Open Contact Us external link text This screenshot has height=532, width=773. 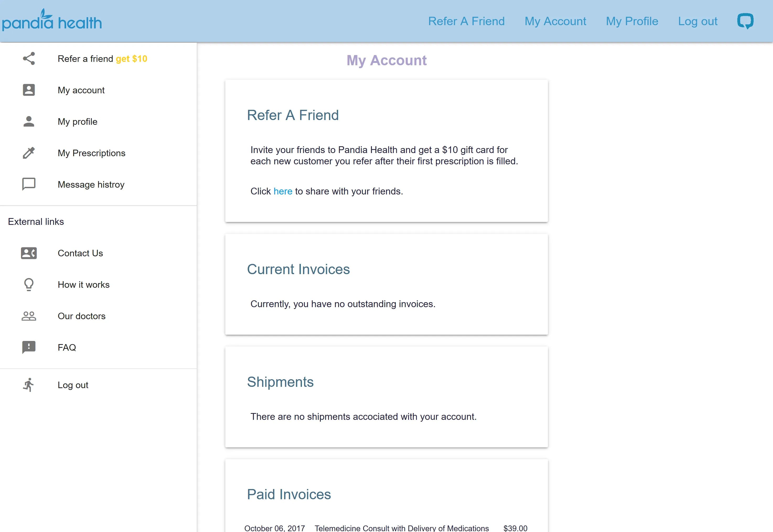[x=80, y=253]
